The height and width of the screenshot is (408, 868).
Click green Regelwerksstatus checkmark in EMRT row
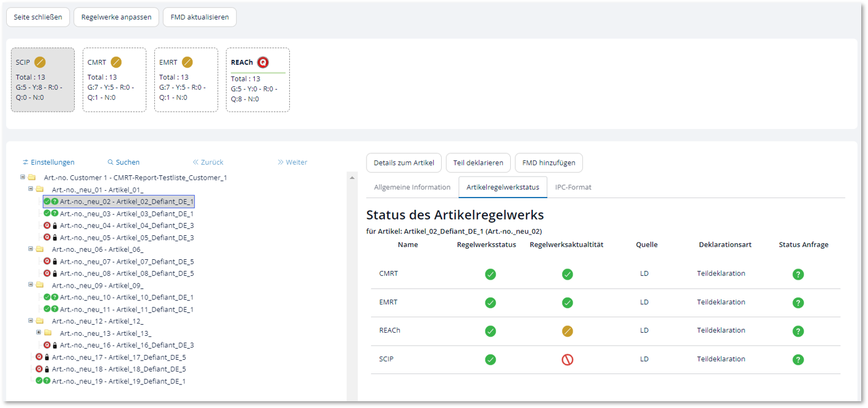pyautogui.click(x=490, y=302)
